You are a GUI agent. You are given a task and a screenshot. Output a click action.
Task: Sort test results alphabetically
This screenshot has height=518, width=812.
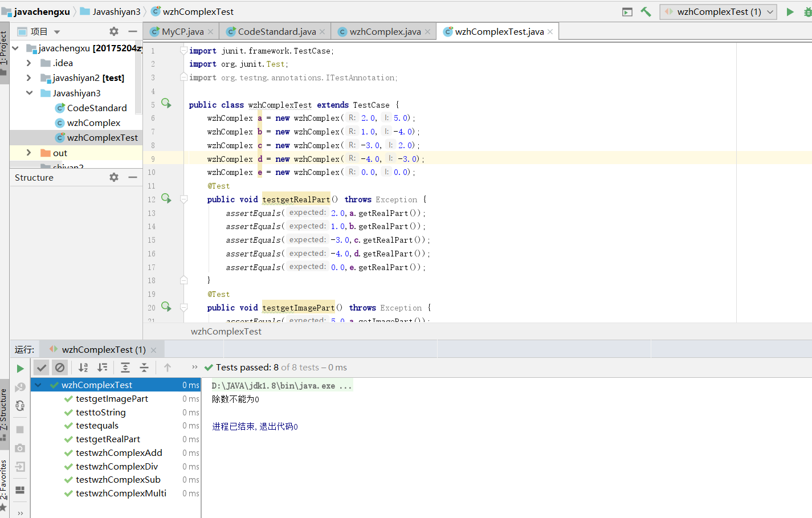tap(83, 368)
